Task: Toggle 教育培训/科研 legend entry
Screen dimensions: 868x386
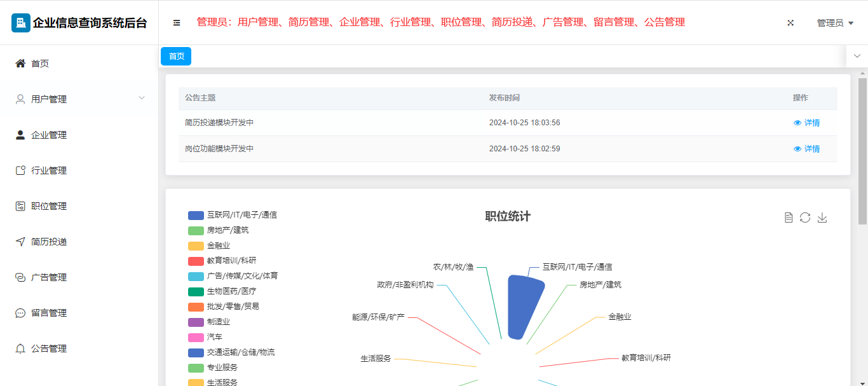Action: click(222, 261)
